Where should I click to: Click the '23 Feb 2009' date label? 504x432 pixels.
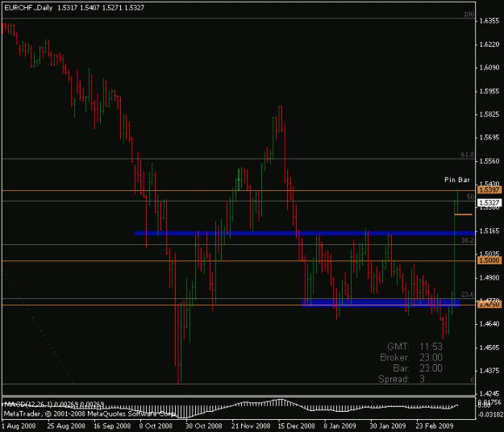tap(435, 426)
